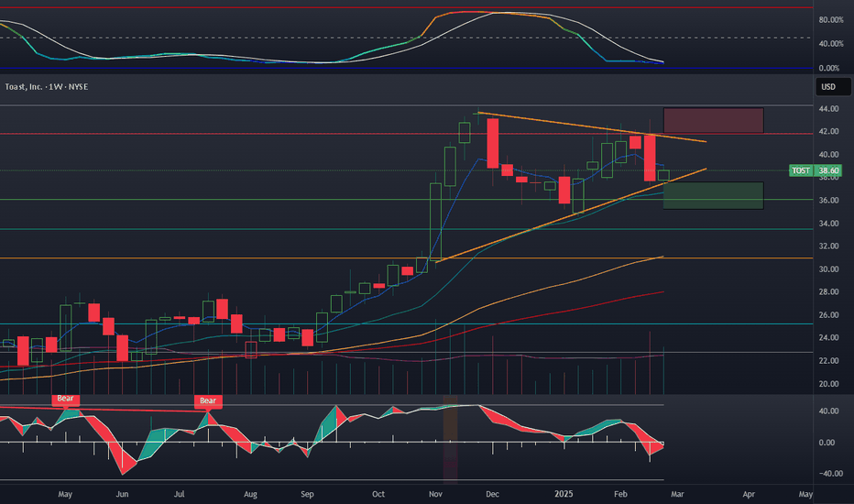Click the cyan horizontal line near 25.00

(x=406, y=324)
